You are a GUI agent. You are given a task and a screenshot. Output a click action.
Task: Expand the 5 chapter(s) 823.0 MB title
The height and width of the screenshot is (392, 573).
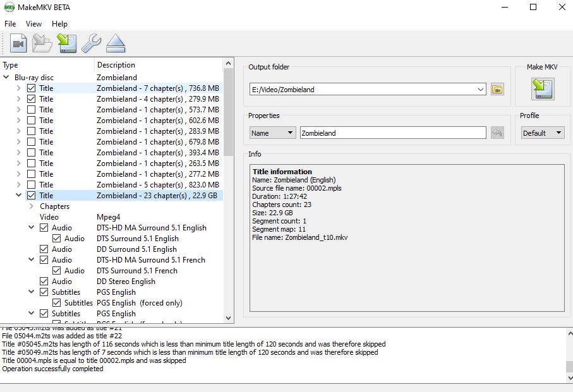[x=19, y=185]
